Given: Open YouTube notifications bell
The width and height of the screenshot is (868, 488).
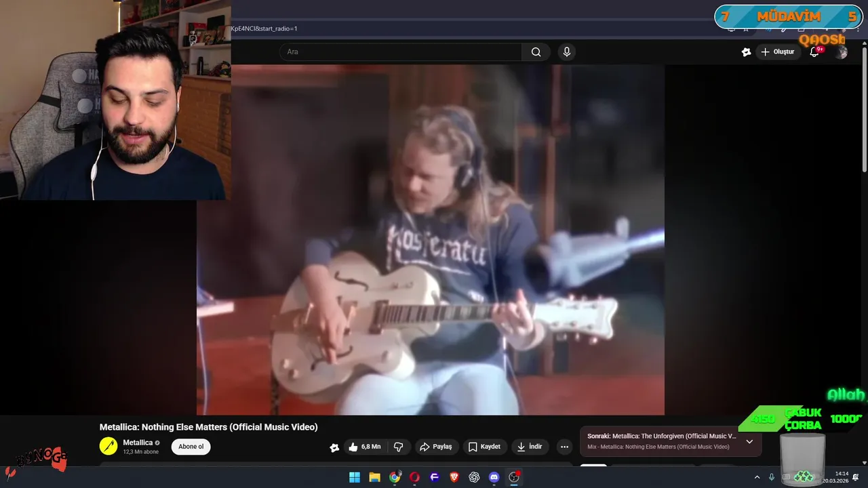Looking at the screenshot, I should (815, 52).
